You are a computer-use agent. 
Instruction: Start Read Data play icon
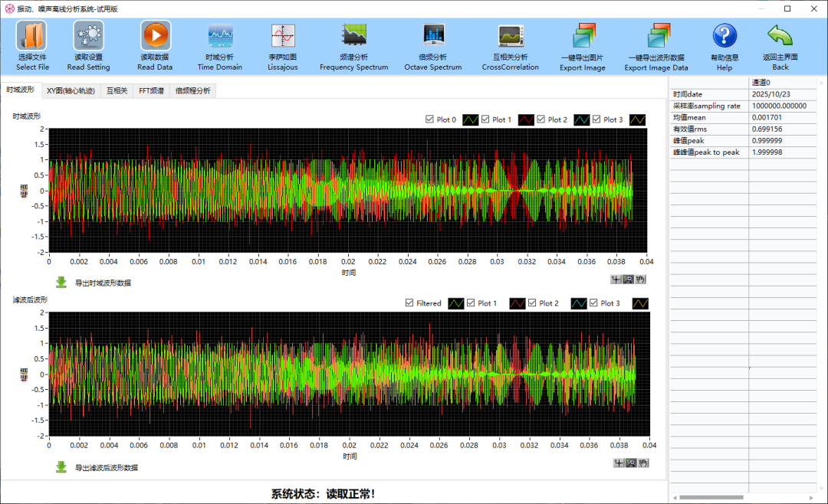155,35
